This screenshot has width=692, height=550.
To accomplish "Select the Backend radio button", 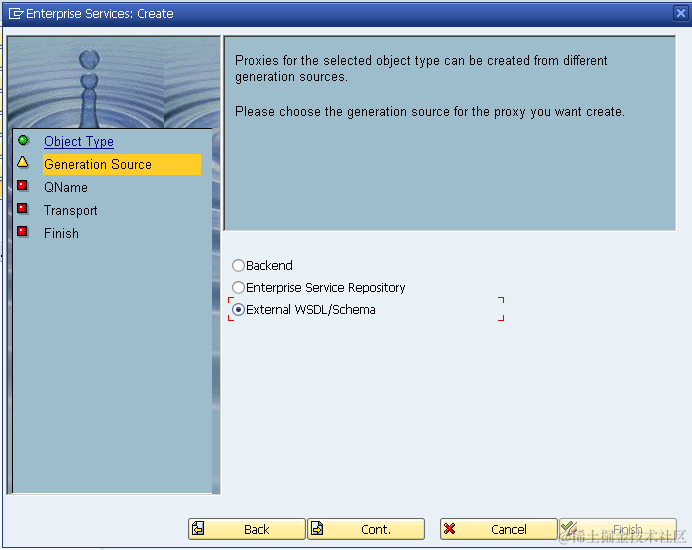I will point(238,265).
